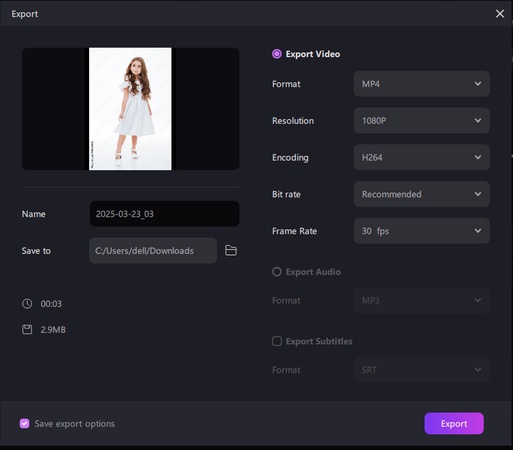513x450 pixels.
Task: Enable the Export Subtitles checkbox
Action: tap(277, 341)
